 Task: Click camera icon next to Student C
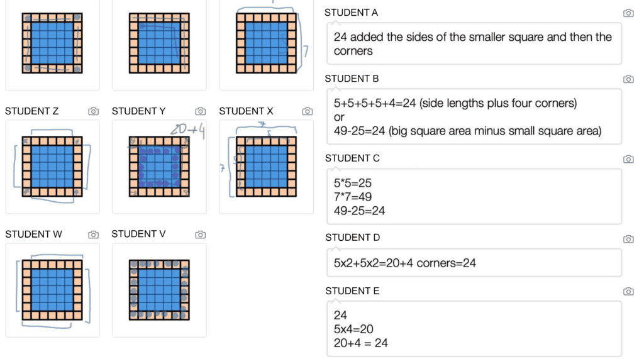[x=628, y=159]
